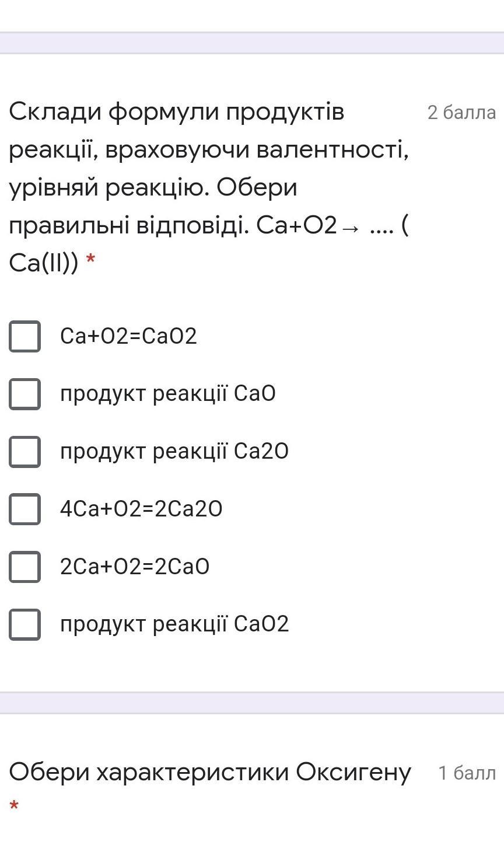Select the checkbox for 'продукт реакції Ca2O'
The height and width of the screenshot is (845, 504).
pos(24,452)
